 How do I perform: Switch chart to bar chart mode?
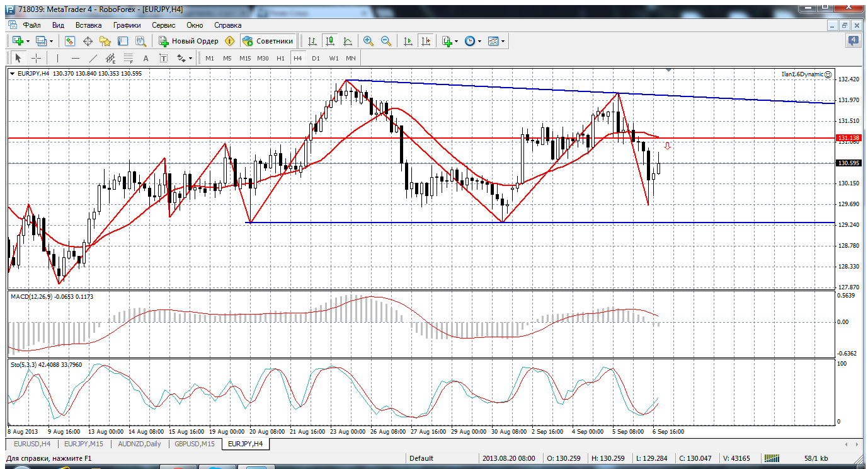click(312, 41)
